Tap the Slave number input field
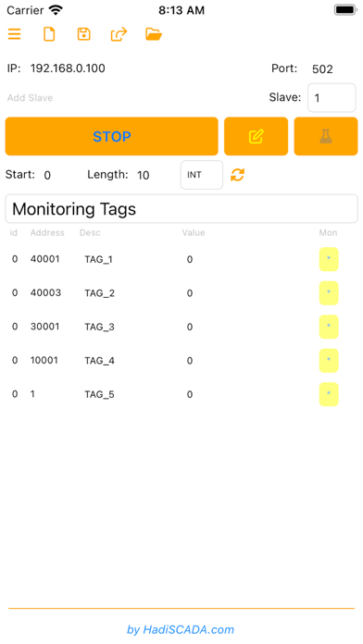 [x=332, y=98]
